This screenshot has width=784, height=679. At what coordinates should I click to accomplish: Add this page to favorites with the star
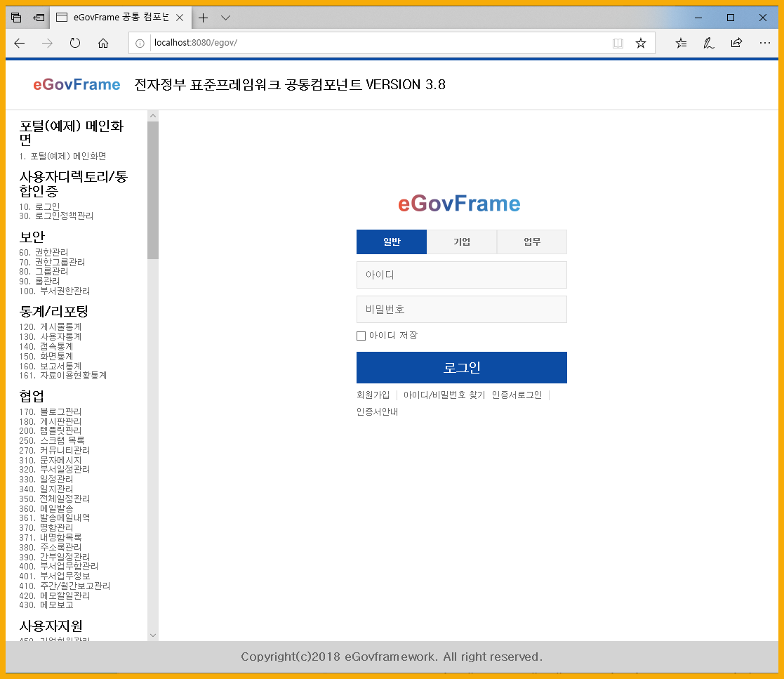(641, 44)
